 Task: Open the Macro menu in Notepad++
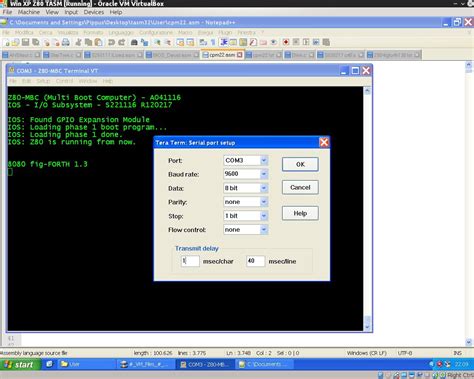[x=185, y=32]
